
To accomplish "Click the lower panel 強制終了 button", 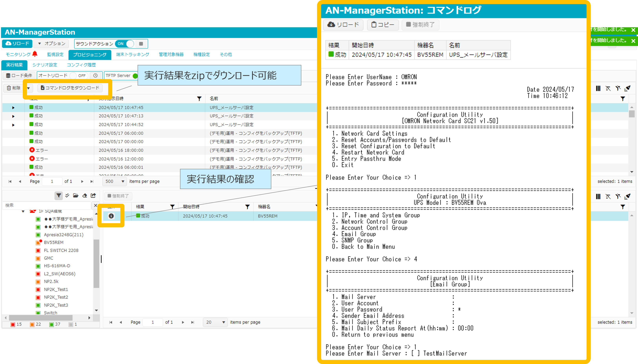I will pyautogui.click(x=118, y=196).
